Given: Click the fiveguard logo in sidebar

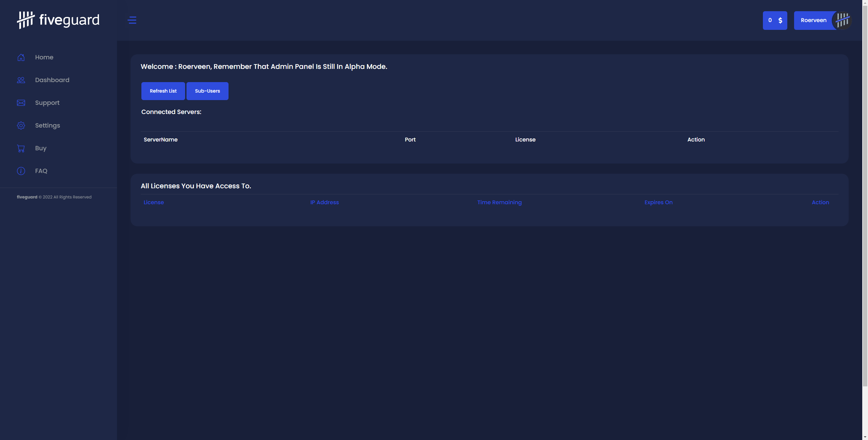Looking at the screenshot, I should [x=58, y=20].
